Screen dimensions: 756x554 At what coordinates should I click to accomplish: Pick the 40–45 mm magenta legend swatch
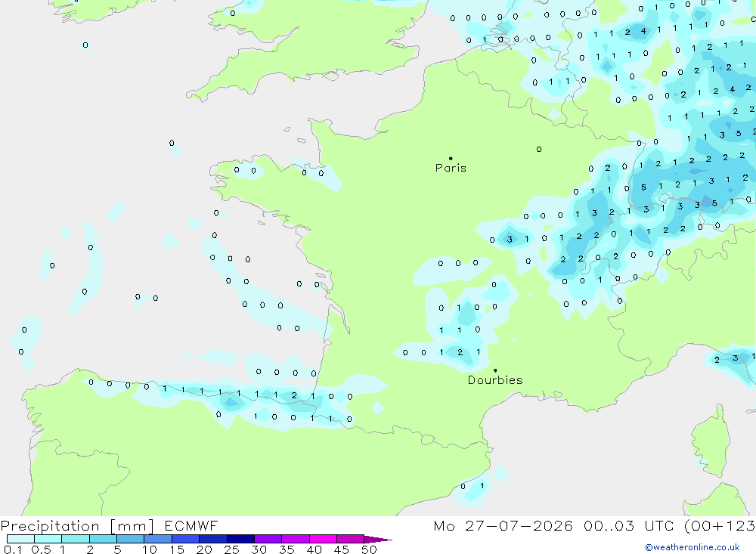point(323,539)
